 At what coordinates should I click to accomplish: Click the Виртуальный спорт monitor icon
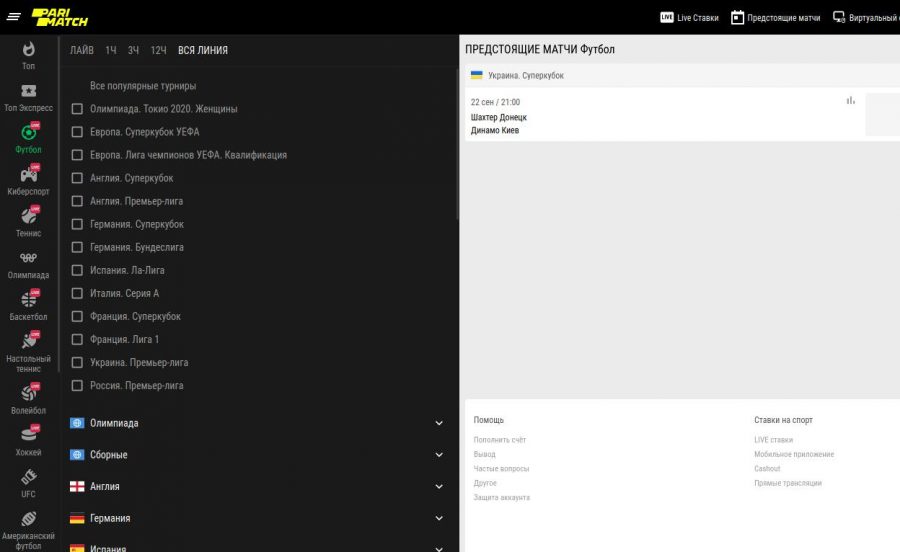839,17
